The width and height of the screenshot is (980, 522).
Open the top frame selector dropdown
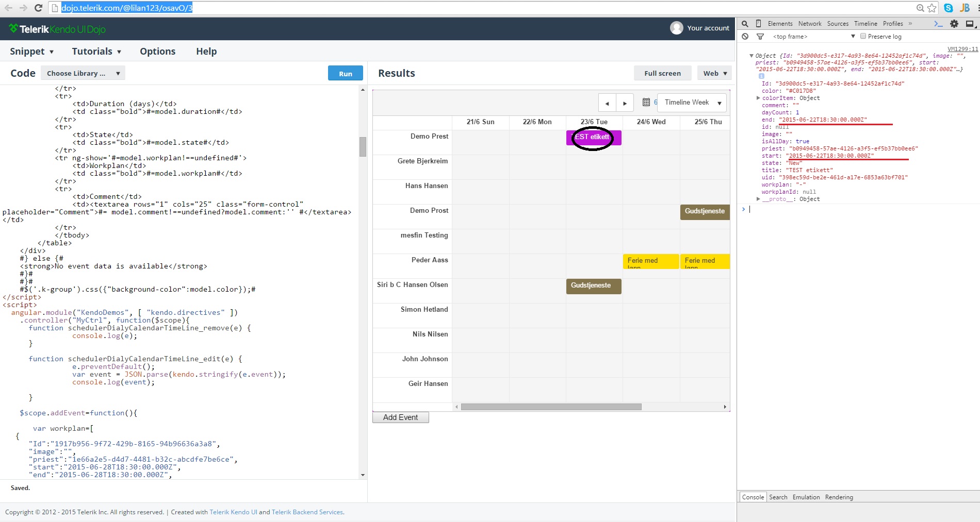click(813, 37)
